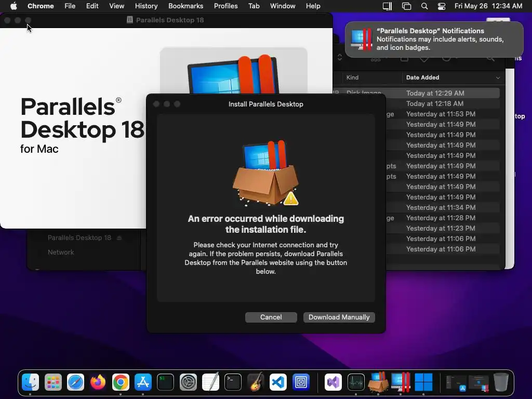Viewport: 532px width, 399px height.
Task: Open the File menu
Action: click(x=70, y=6)
